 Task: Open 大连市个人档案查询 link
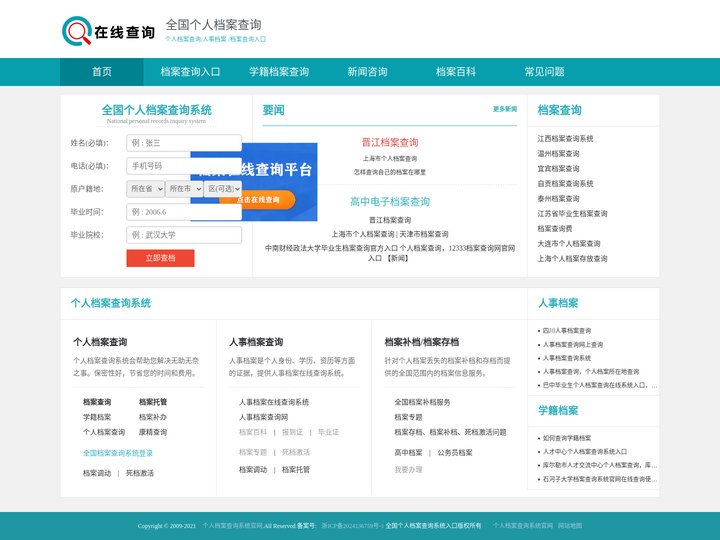click(569, 243)
